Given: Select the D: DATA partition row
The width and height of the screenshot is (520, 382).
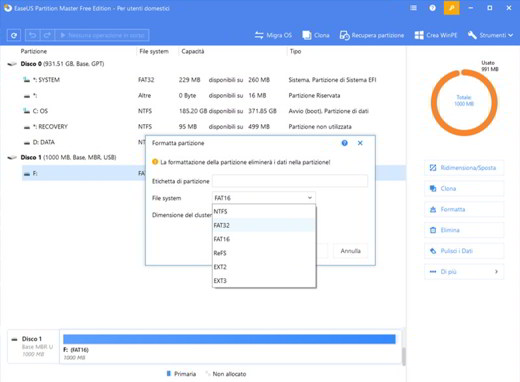Looking at the screenshot, I should (x=83, y=142).
